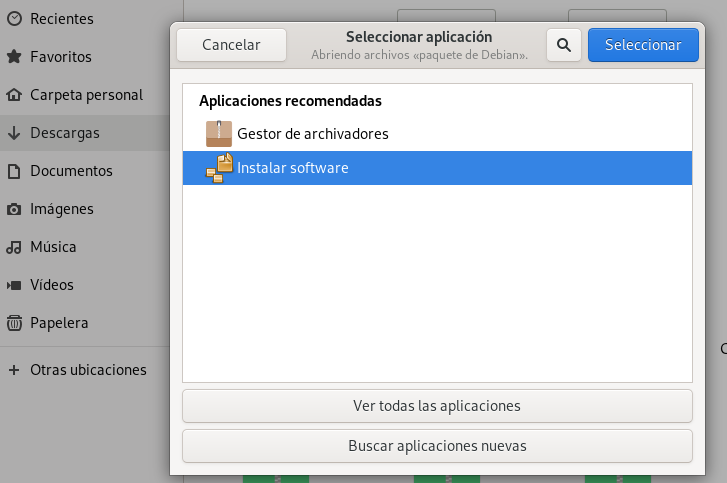
Task: Click the star icon beside Favoritos
Action: coord(14,57)
